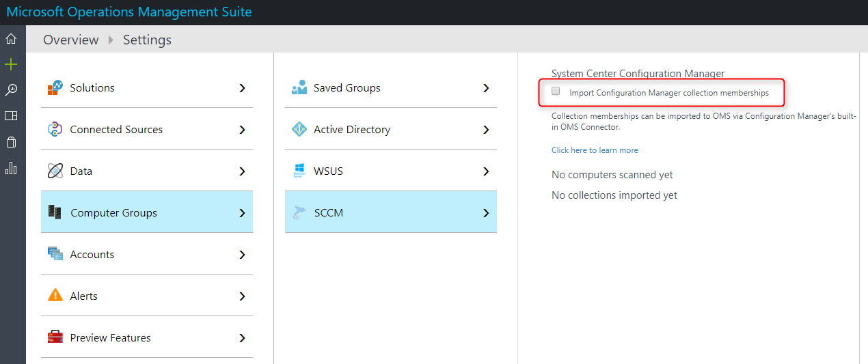868x364 pixels.
Task: Click the clipboard icon in left sidebar
Action: pos(11,142)
